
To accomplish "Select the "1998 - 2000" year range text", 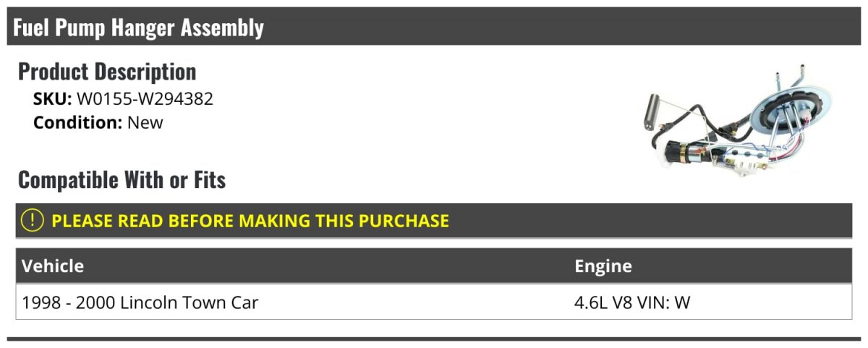I will coord(69,302).
